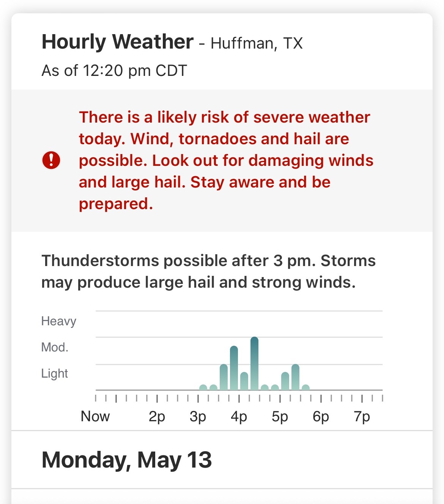This screenshot has height=504, width=444.
Task: Select the Huffman, TX location text
Action: pyautogui.click(x=257, y=43)
